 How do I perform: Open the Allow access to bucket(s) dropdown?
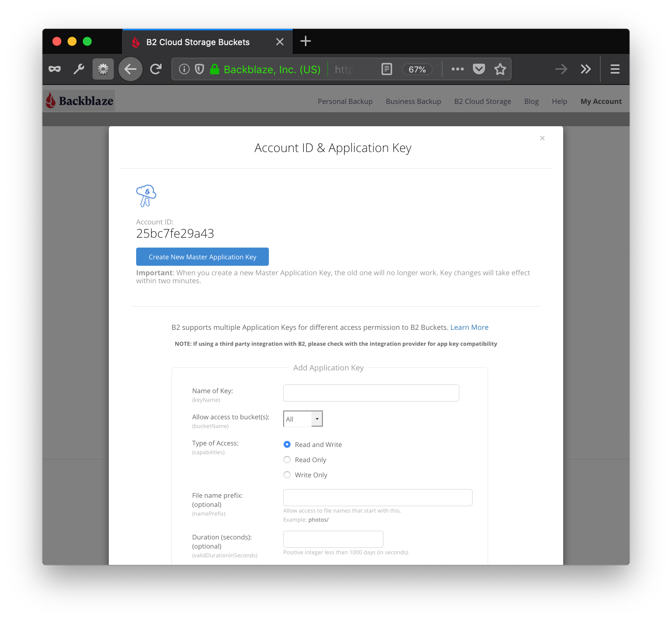click(x=303, y=419)
